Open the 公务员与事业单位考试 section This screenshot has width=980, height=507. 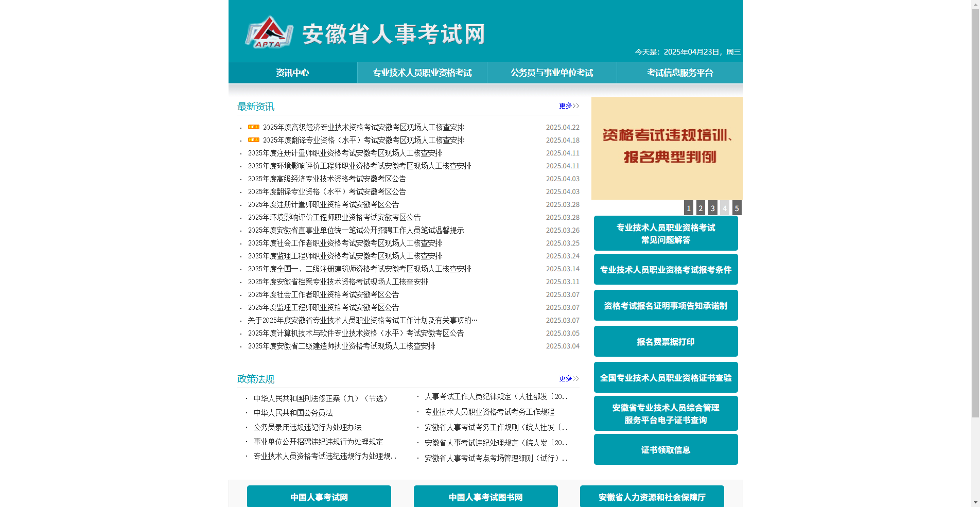[551, 73]
